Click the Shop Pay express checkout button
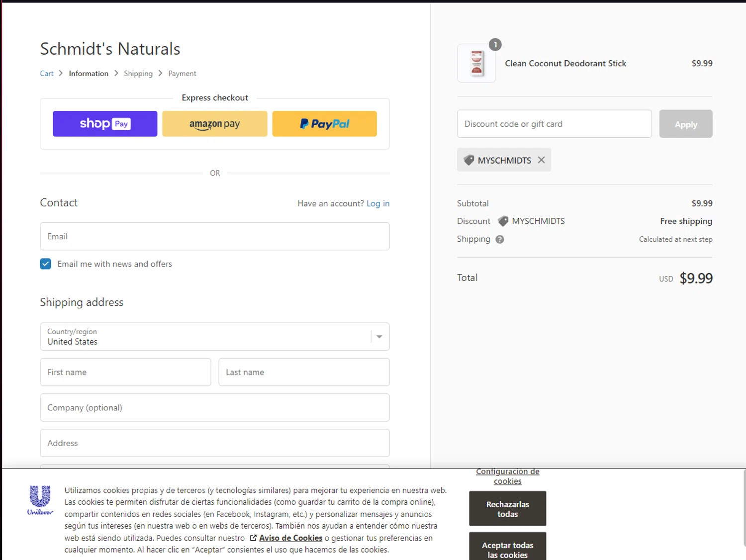 click(x=105, y=124)
